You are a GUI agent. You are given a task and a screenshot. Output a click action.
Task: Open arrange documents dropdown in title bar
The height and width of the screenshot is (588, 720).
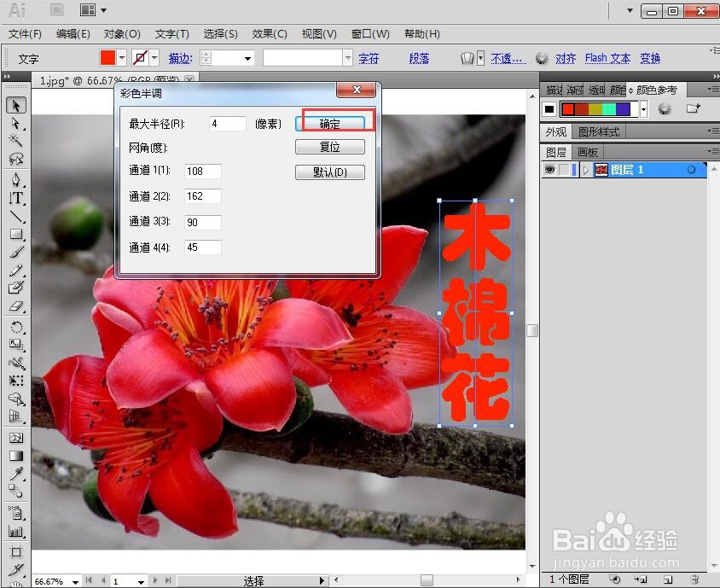point(104,10)
